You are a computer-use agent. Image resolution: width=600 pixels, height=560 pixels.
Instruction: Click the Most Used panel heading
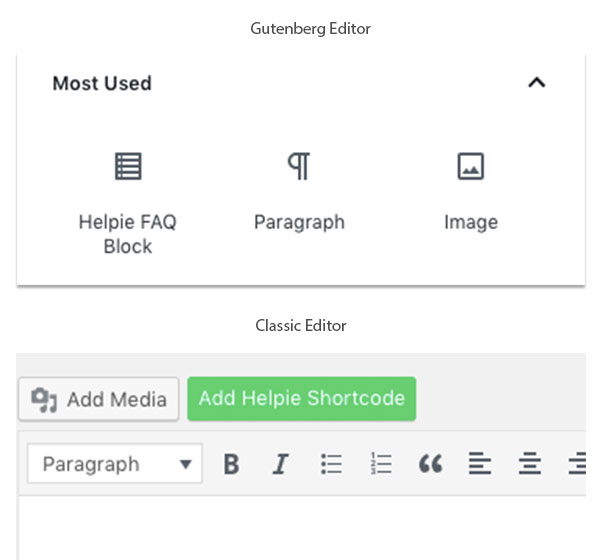pos(102,84)
